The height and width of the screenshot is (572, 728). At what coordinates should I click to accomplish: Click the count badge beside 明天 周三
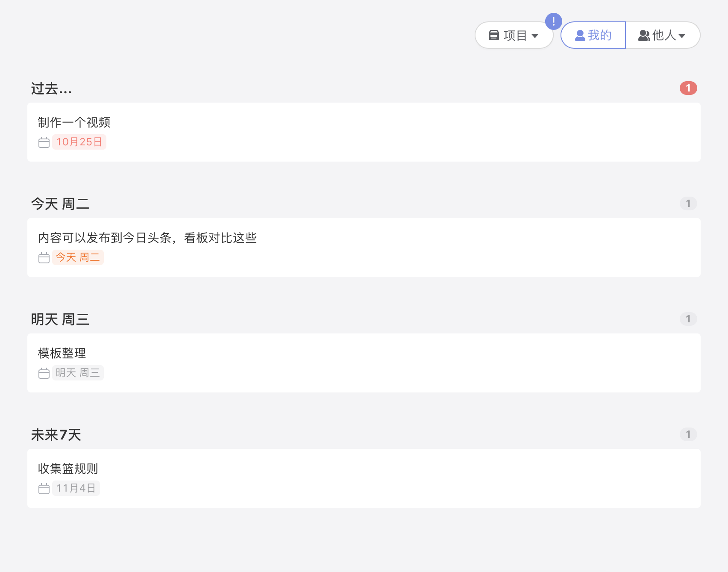[x=688, y=319]
